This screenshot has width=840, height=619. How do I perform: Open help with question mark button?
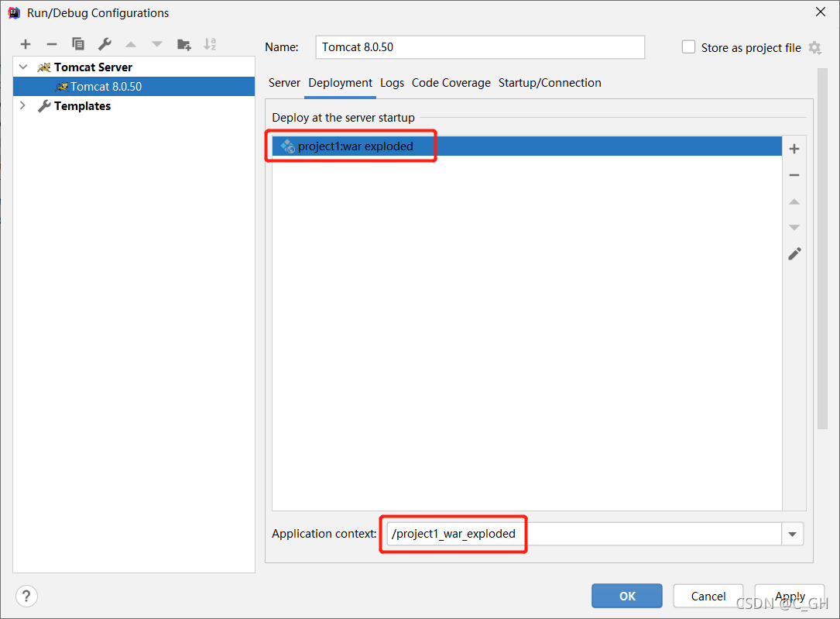(x=27, y=596)
